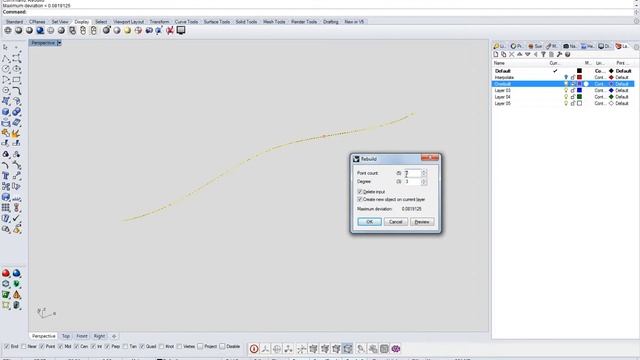Click the red X display toolbar icon
This screenshot has height=360, width=640.
(x=170, y=31)
